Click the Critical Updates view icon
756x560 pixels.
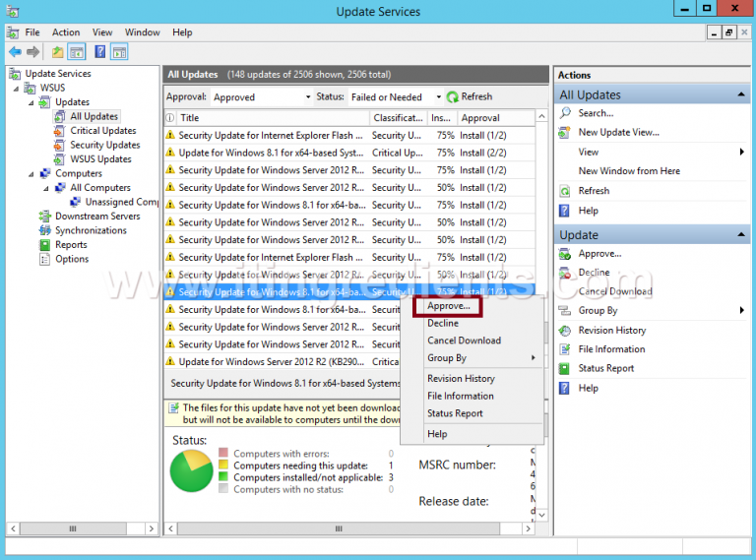[x=59, y=131]
